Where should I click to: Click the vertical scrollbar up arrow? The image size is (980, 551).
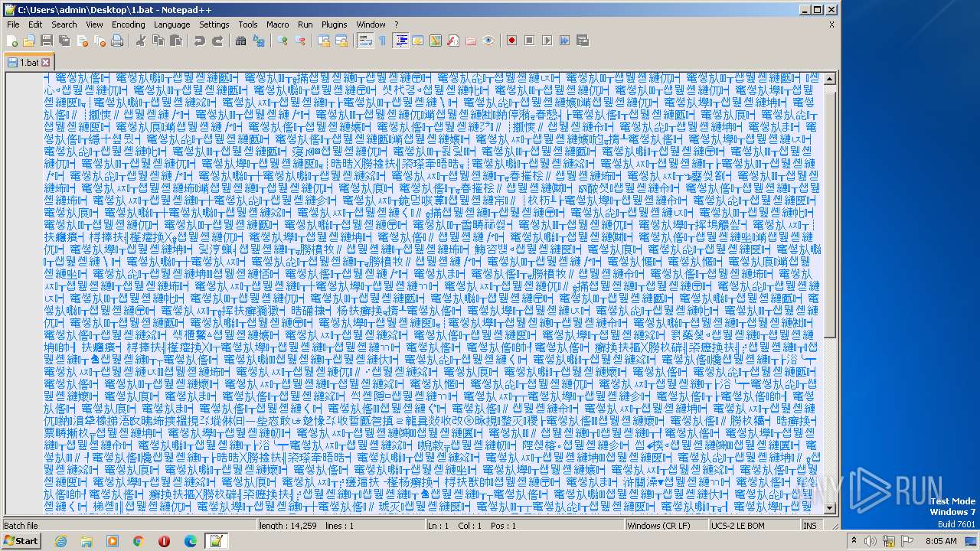coord(830,79)
